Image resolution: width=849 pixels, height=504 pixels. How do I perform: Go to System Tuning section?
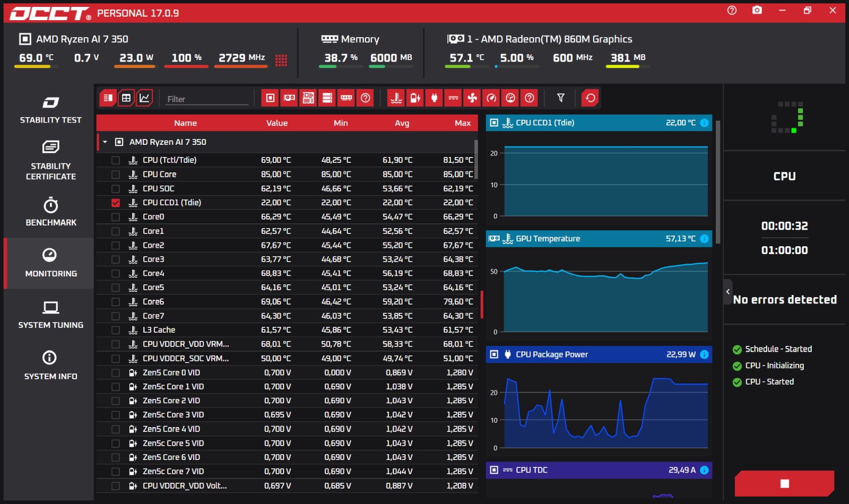pos(50,315)
